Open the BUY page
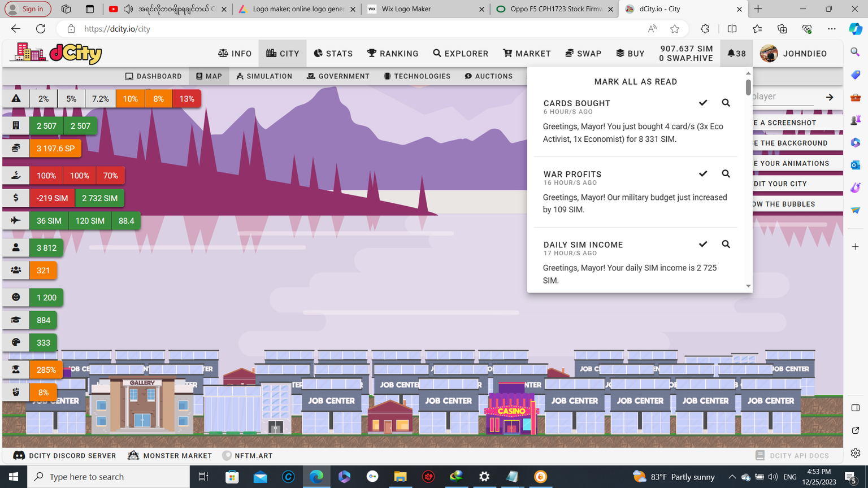This screenshot has width=868, height=488. tap(630, 54)
